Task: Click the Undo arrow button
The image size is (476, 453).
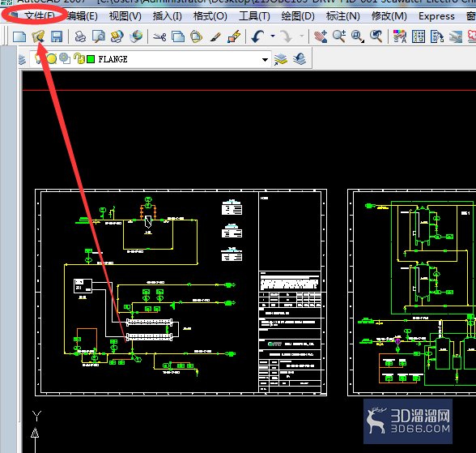Action: [257, 36]
